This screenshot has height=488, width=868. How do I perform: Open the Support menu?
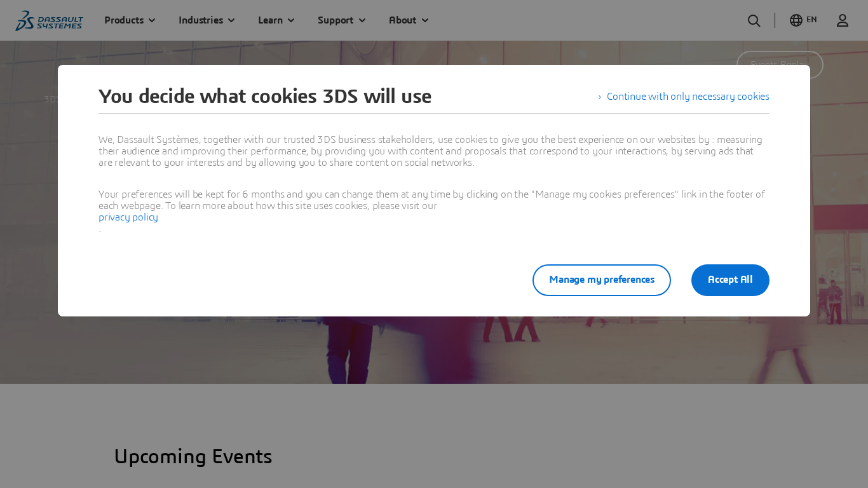[336, 20]
